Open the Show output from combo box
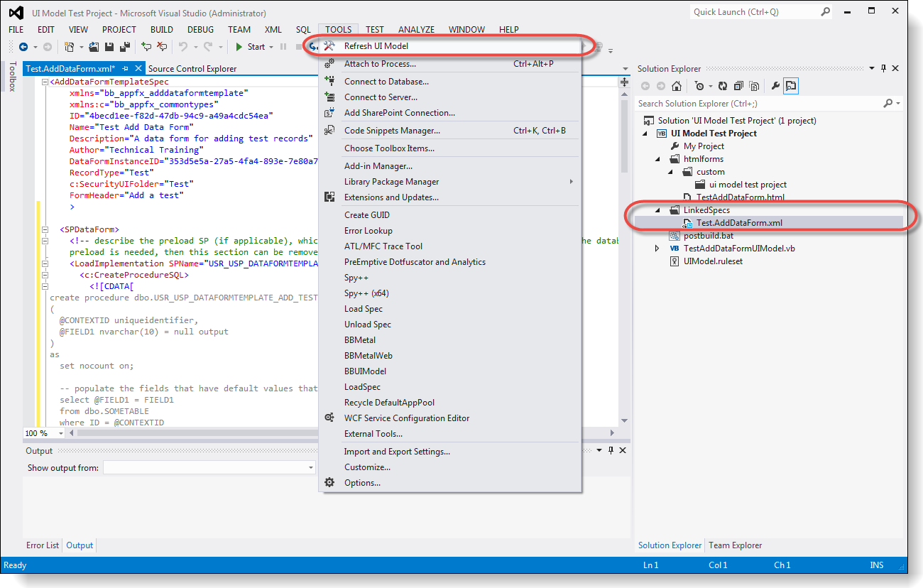The height and width of the screenshot is (588, 923). click(209, 467)
